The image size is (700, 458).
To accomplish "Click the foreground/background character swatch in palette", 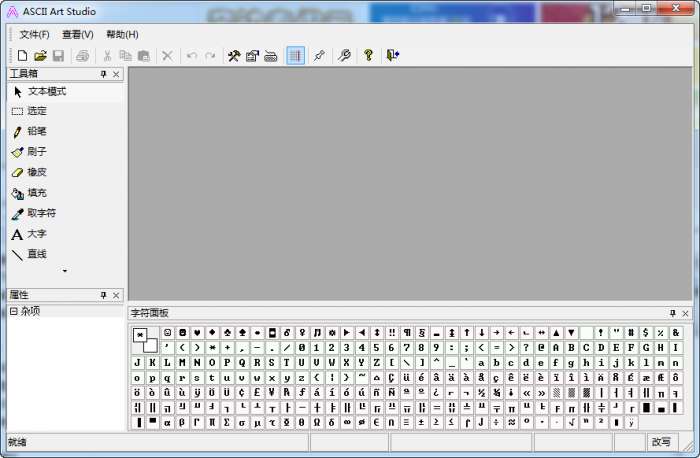I will [x=145, y=339].
